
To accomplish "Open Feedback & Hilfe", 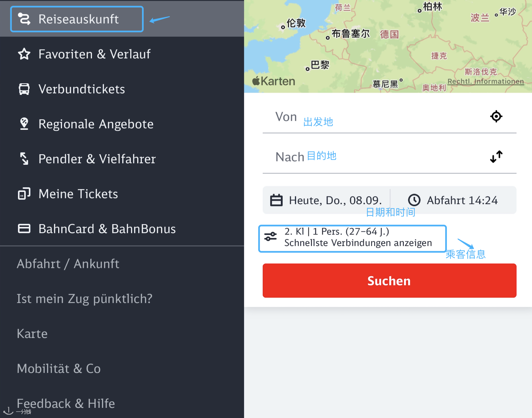I will click(x=122, y=403).
